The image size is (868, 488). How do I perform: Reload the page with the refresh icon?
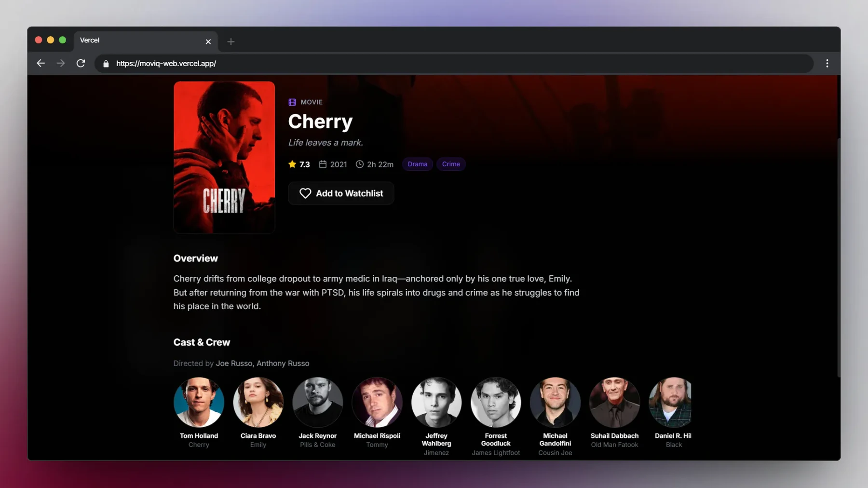[81, 63]
